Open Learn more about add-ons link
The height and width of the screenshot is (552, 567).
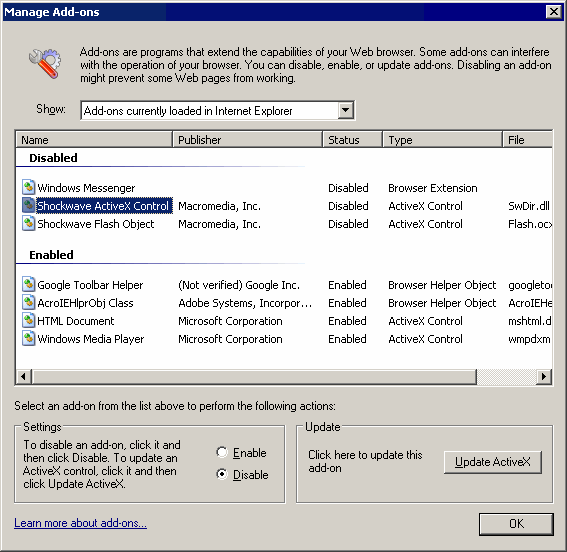(80, 523)
